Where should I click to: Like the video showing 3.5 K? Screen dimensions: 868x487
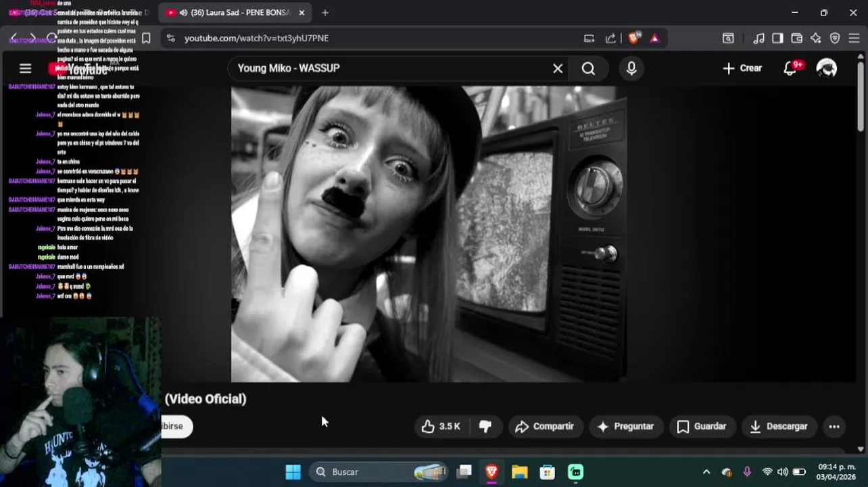click(x=441, y=426)
